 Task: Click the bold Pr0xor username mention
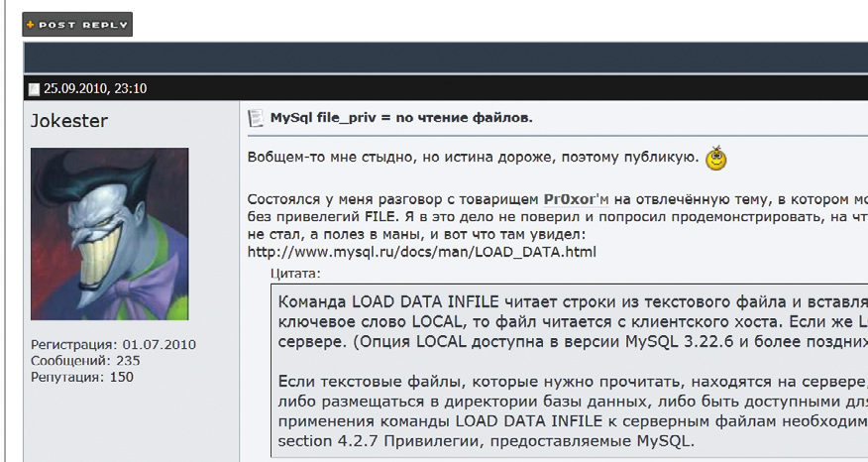[x=572, y=198]
